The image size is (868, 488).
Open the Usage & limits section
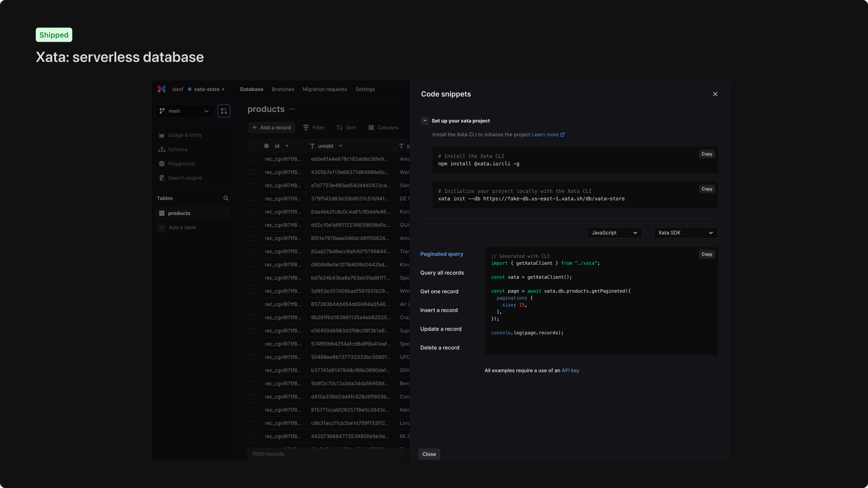pyautogui.click(x=185, y=135)
